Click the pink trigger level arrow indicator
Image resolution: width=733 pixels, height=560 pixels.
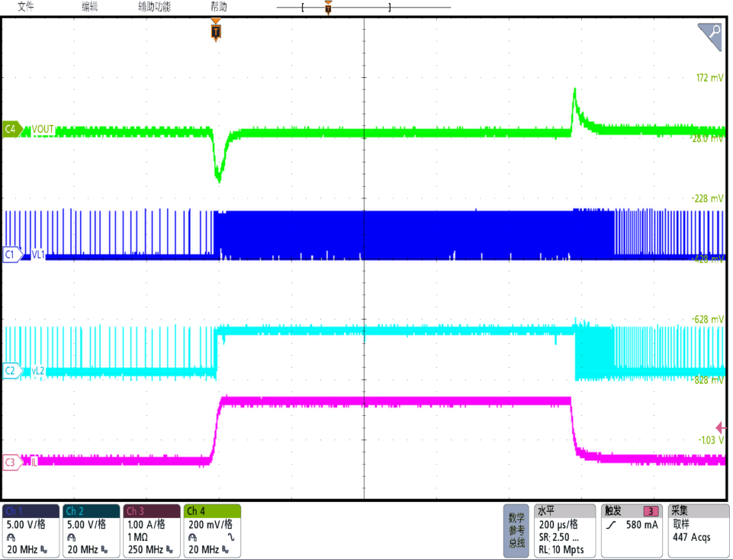coord(719,427)
